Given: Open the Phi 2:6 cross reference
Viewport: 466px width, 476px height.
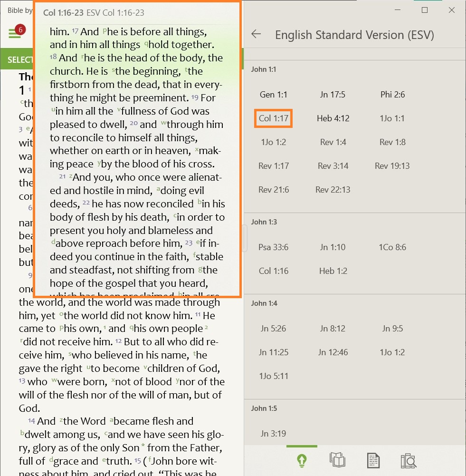Looking at the screenshot, I should (x=393, y=95).
